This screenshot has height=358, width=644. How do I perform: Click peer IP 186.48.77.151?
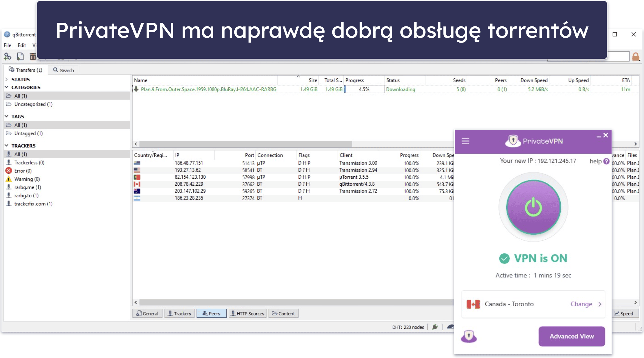(x=189, y=163)
